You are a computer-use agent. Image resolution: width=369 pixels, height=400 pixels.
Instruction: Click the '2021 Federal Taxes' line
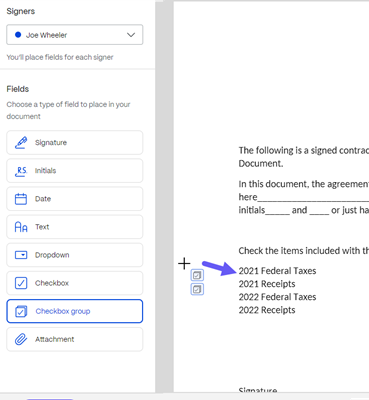click(x=277, y=271)
